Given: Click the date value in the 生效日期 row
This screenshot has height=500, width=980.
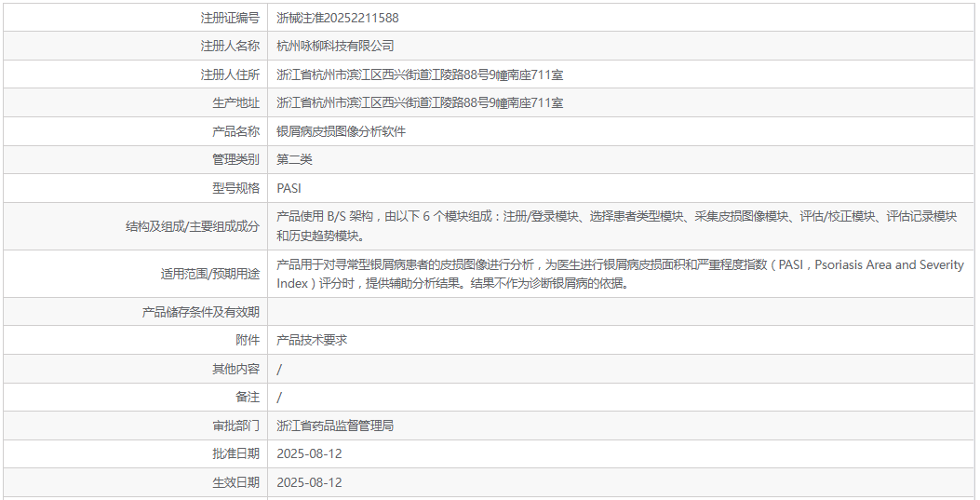Looking at the screenshot, I should (310, 482).
